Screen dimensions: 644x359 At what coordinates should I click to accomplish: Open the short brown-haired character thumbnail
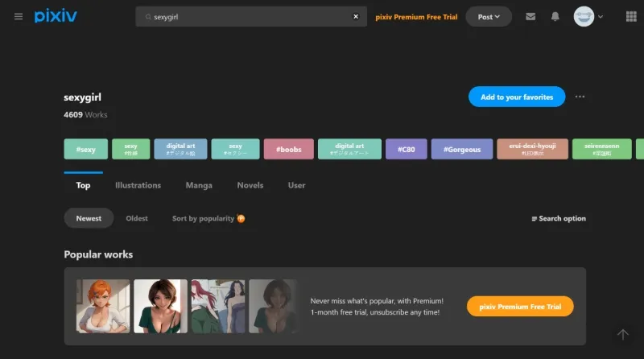(160, 306)
